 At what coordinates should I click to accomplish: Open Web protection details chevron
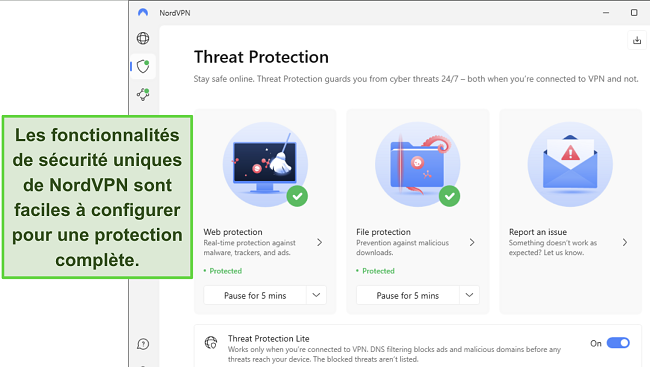coord(320,242)
